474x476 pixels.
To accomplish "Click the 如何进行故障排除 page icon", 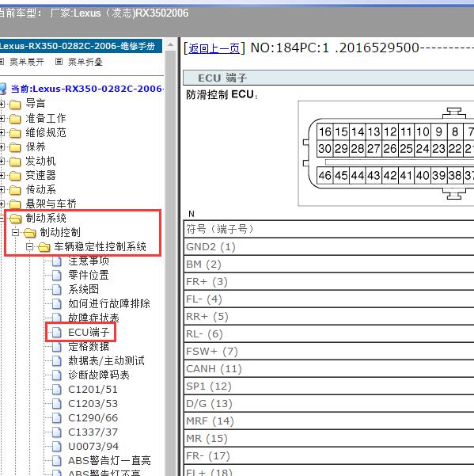I will tap(57, 304).
